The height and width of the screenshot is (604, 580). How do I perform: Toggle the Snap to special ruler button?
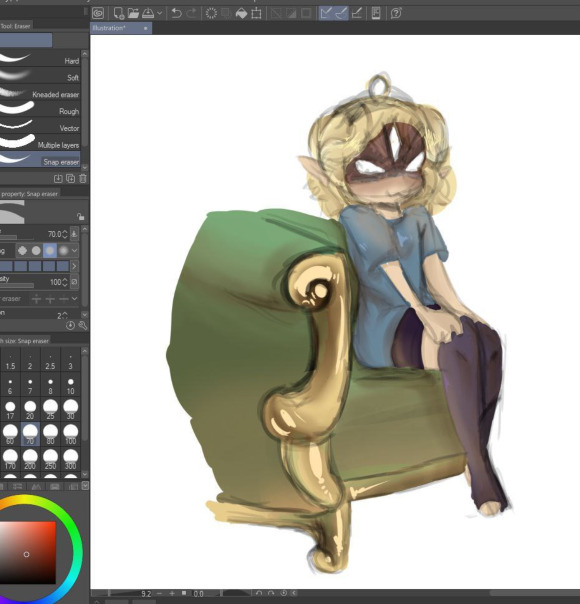pyautogui.click(x=341, y=13)
